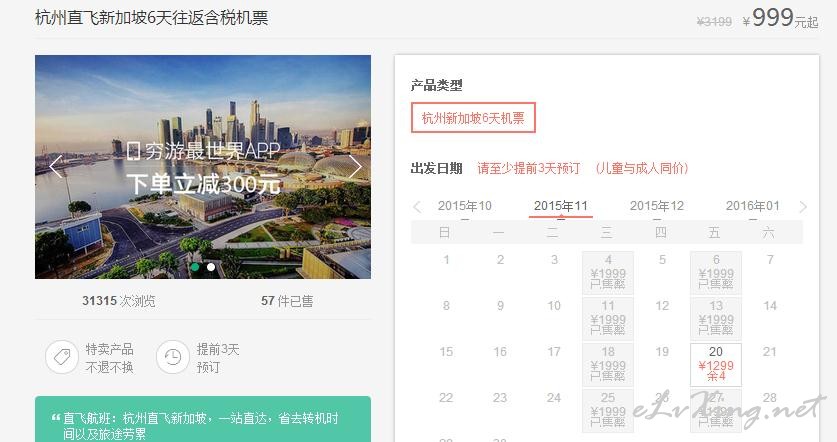Switch to the 2016年01 month tab
This screenshot has width=837, height=442.
click(753, 206)
